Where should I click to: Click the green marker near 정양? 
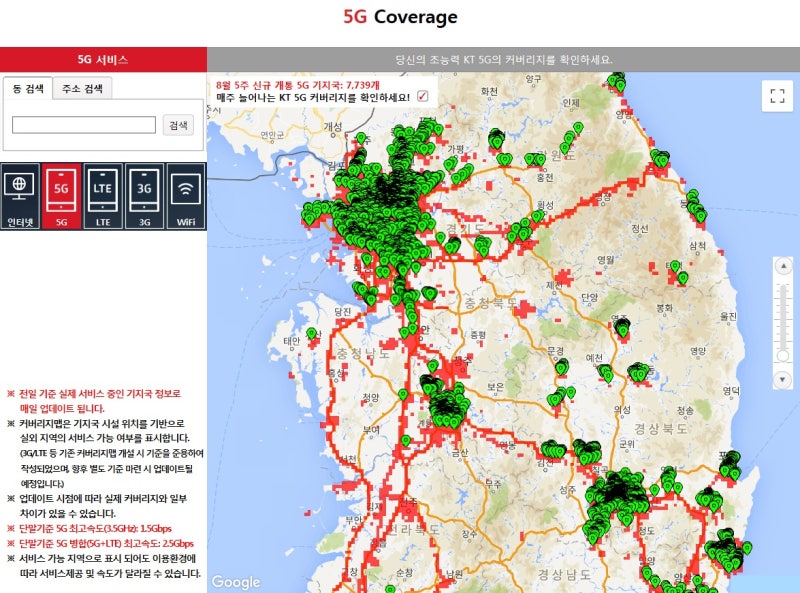click(403, 394)
